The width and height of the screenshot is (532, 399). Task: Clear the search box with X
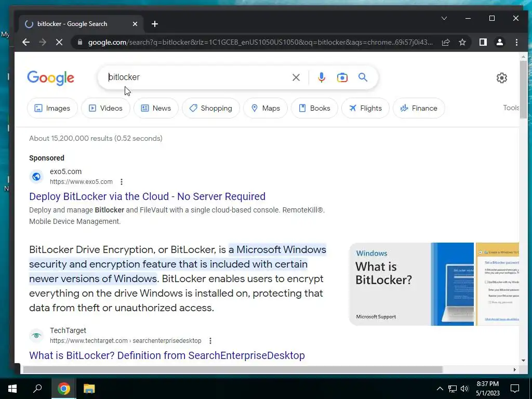coord(296,77)
